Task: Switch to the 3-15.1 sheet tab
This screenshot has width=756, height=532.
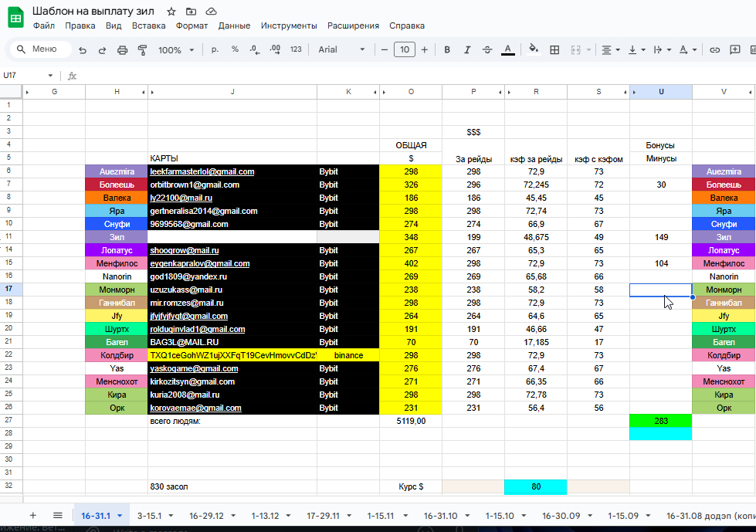Action: (x=149, y=516)
